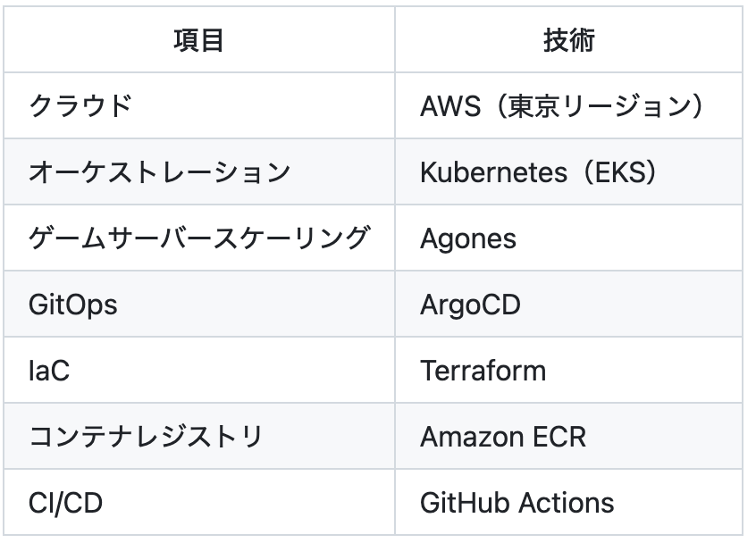Click the 技術 column header
756x543 pixels.
pyautogui.click(x=567, y=39)
